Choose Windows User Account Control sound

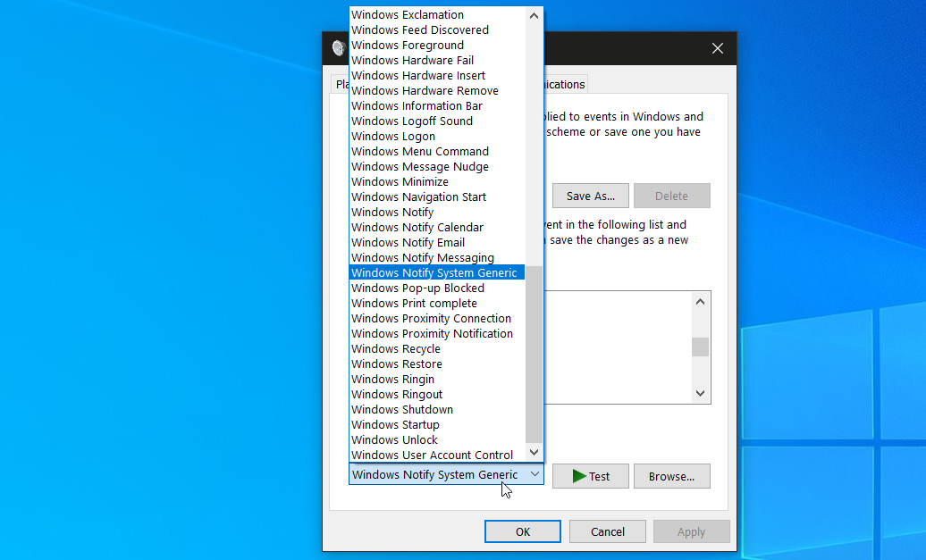point(437,455)
